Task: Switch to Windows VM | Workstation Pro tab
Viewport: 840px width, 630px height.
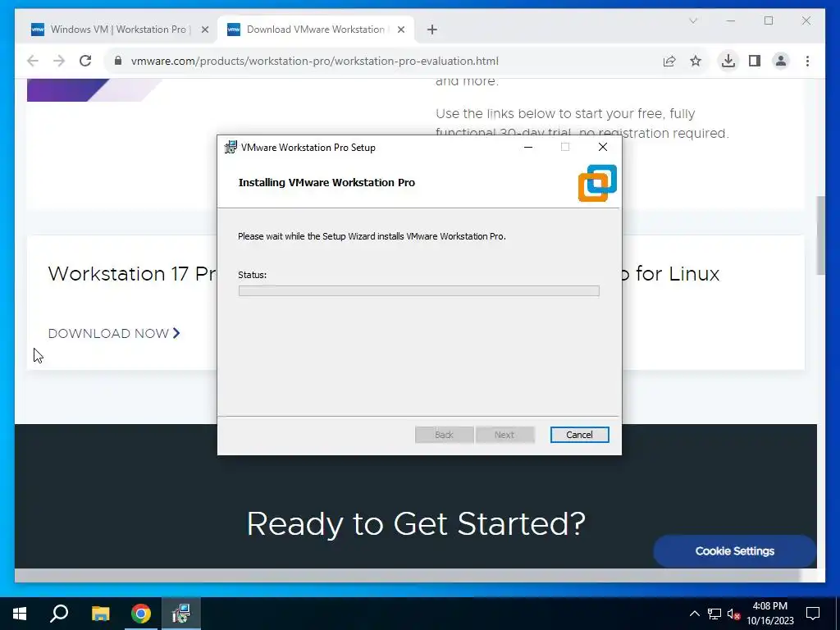Action: 119,30
